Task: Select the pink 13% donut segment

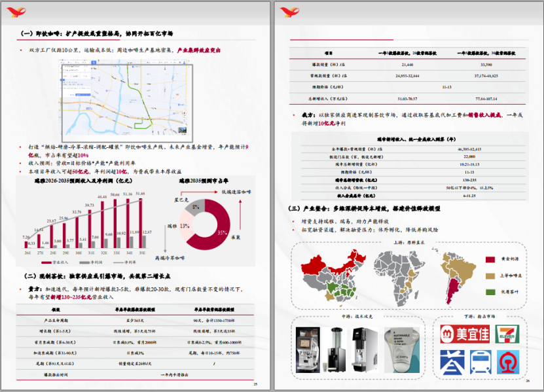Action: pos(186,226)
